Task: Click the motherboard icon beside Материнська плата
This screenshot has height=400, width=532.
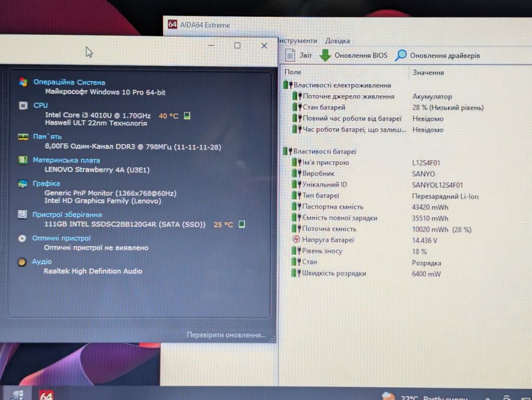Action: (x=22, y=160)
